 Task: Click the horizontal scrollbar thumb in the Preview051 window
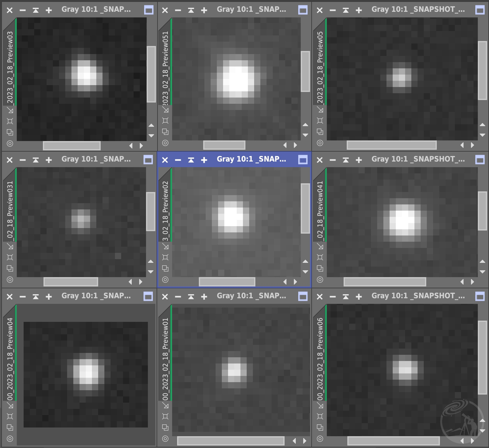224,145
